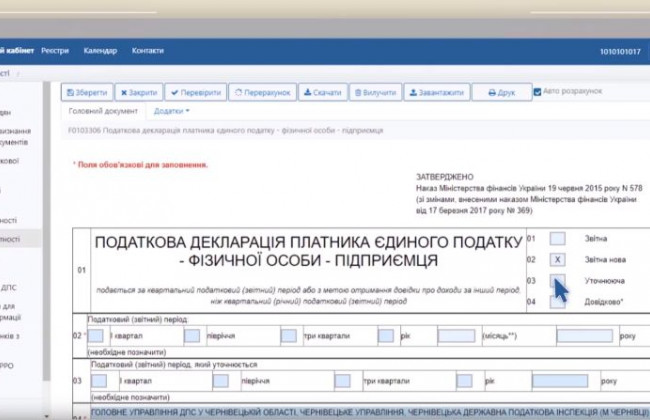Check три квартали in row 02
Image resolution: width=650 pixels, height=420 pixels.
point(289,336)
